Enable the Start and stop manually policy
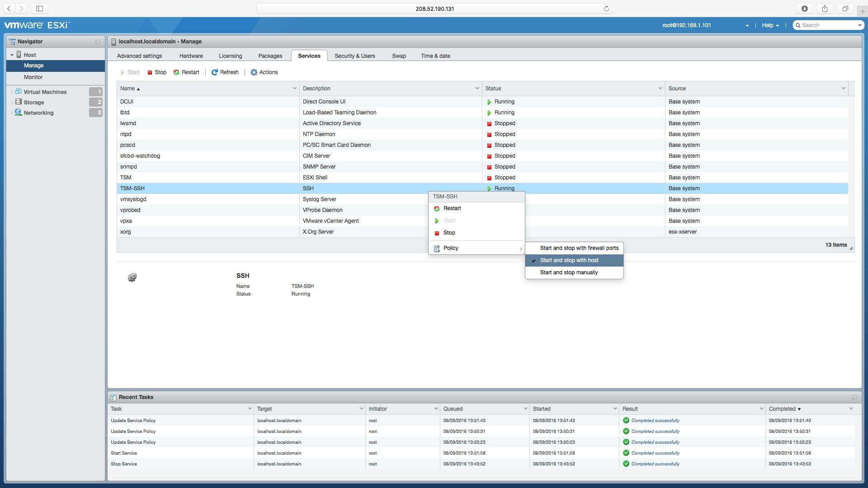The height and width of the screenshot is (488, 868). 569,272
